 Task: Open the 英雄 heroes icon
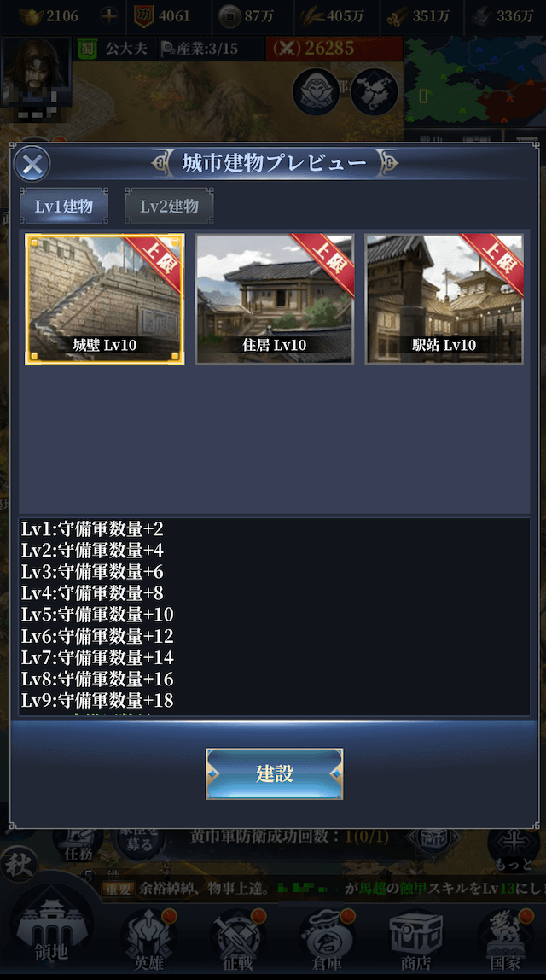coord(148,937)
